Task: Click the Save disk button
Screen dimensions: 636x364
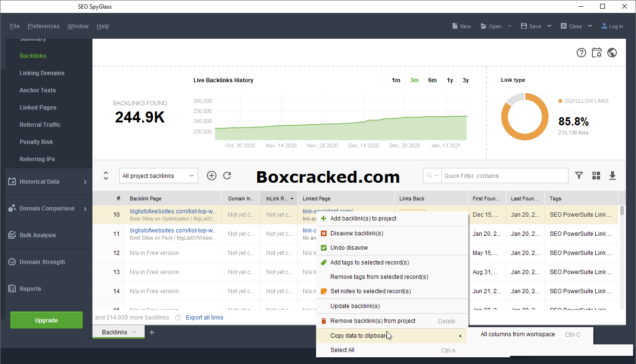Action: tap(531, 26)
